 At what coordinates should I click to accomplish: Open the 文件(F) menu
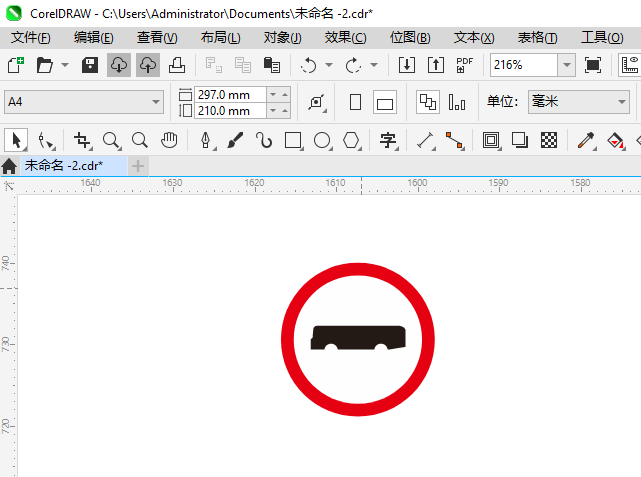point(31,38)
